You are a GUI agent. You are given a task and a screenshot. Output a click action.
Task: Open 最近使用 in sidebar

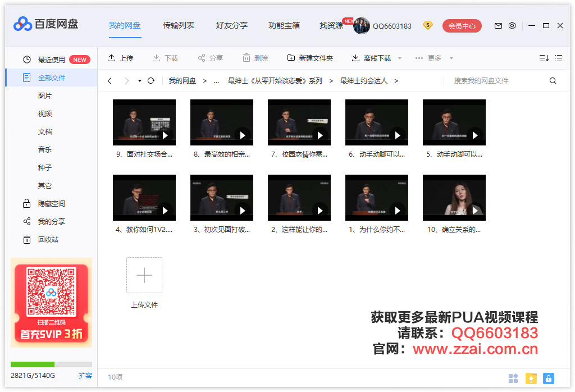(51, 60)
